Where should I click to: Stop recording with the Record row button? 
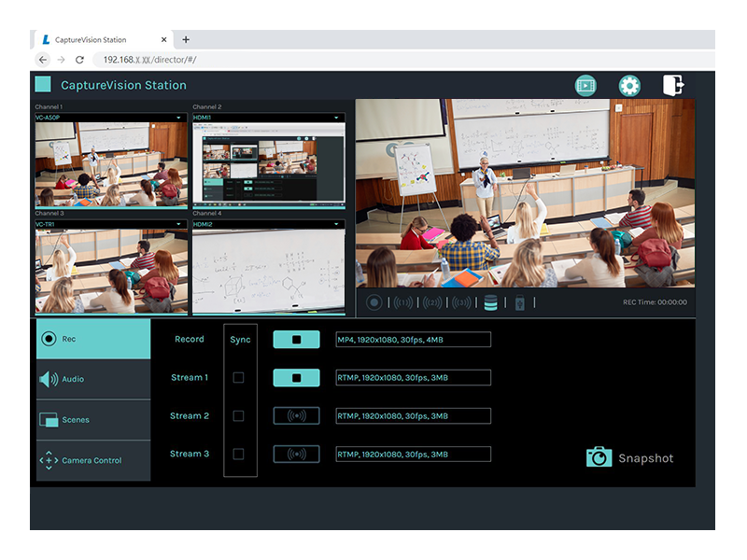tap(296, 340)
